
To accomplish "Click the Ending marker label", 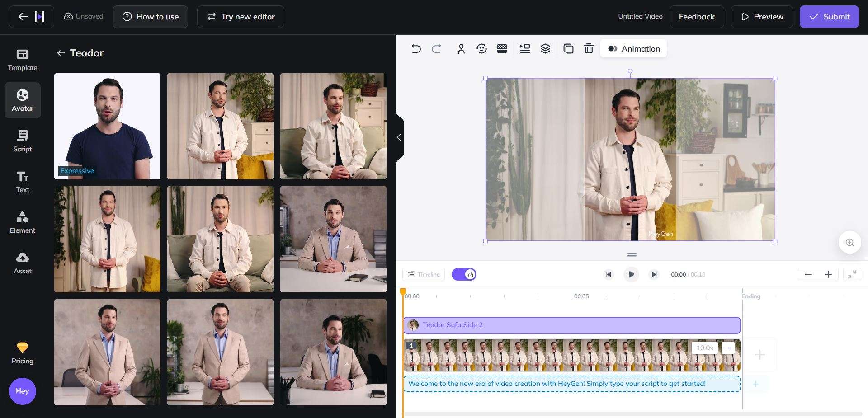I will pos(751,296).
